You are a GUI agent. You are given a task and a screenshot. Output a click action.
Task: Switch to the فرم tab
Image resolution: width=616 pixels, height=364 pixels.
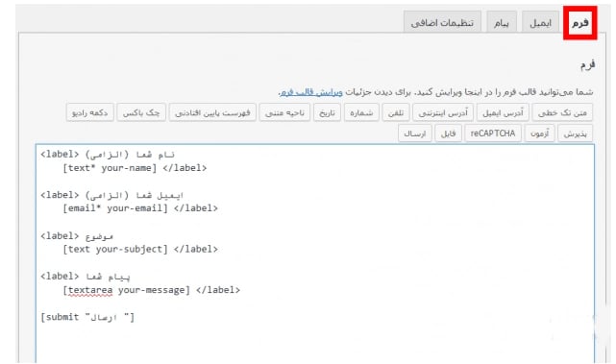[x=579, y=23]
